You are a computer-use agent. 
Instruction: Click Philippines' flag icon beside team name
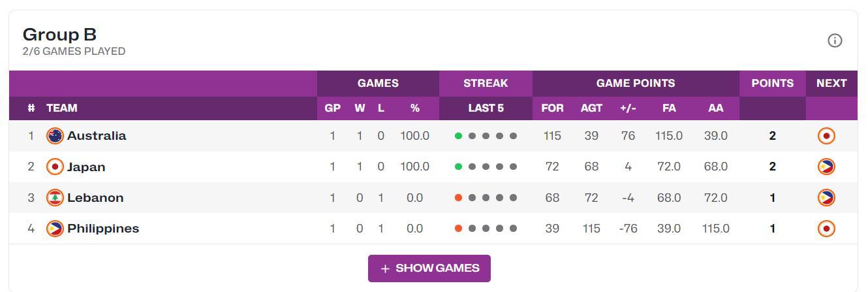click(55, 229)
